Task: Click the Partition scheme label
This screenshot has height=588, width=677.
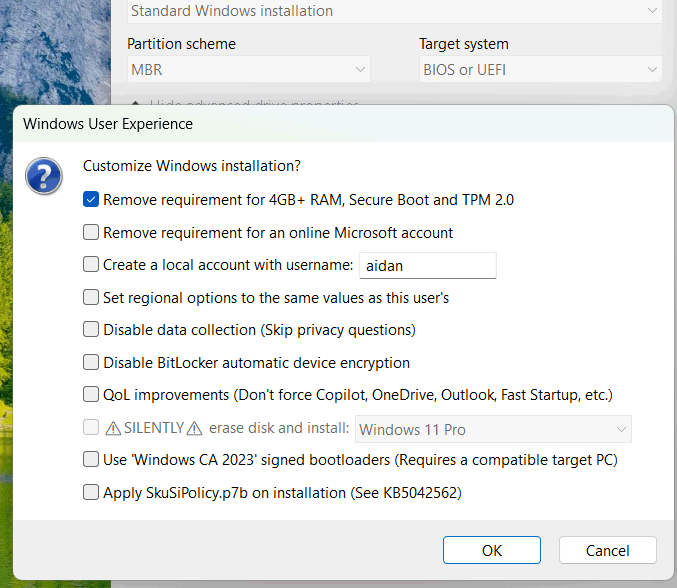Action: [181, 44]
